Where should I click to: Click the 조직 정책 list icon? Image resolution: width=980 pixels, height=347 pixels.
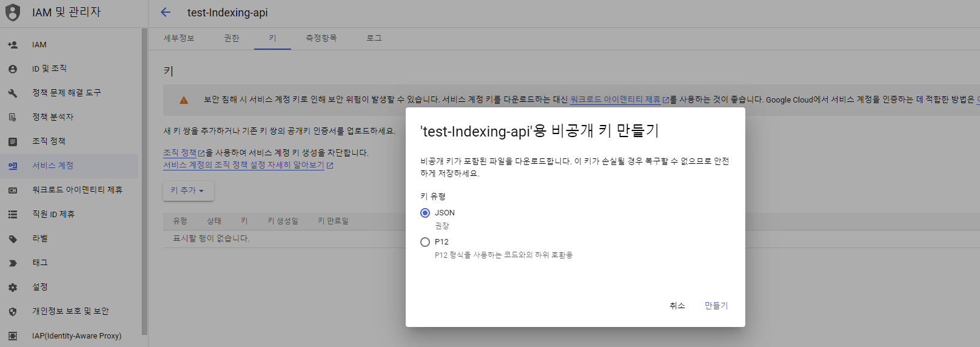click(x=13, y=142)
